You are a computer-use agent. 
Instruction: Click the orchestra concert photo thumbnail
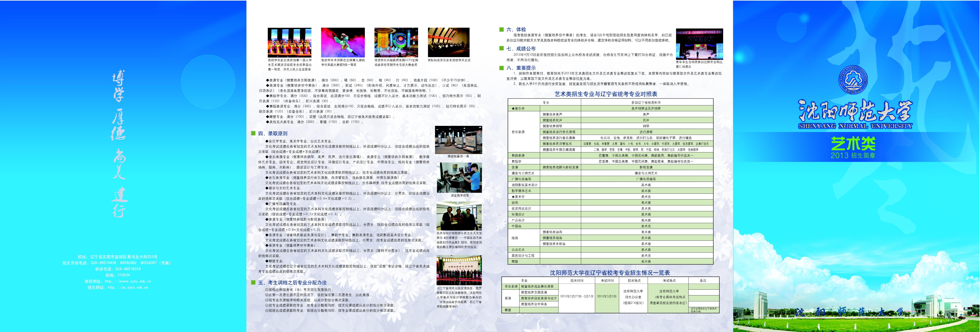(x=449, y=42)
